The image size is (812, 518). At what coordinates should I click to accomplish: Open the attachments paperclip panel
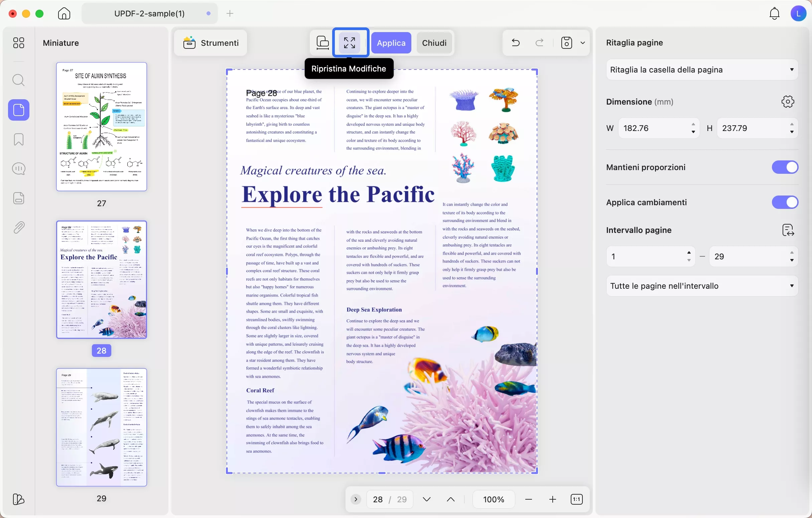click(x=19, y=228)
